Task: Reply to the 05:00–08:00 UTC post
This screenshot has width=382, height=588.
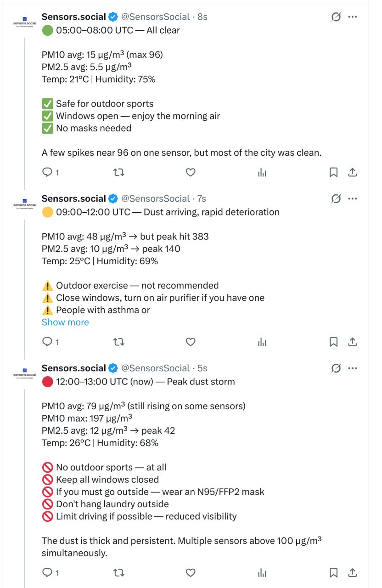Action: 48,173
